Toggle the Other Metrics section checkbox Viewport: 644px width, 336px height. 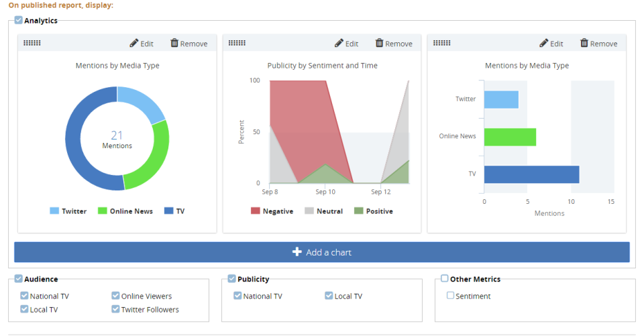click(445, 279)
